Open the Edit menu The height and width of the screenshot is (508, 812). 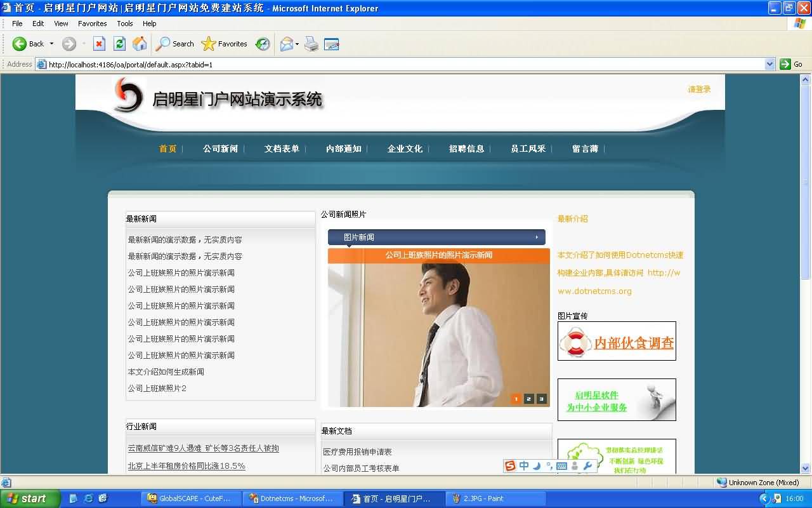pos(38,23)
